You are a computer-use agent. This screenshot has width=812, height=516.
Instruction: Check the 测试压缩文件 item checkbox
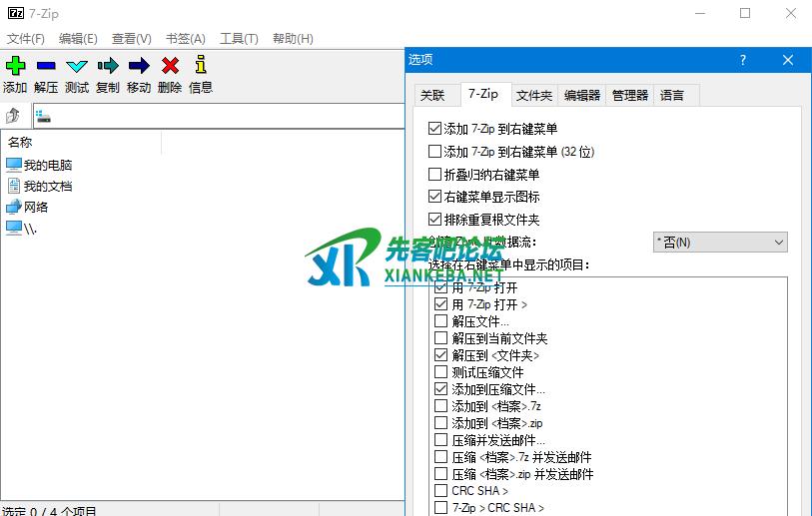[441, 372]
